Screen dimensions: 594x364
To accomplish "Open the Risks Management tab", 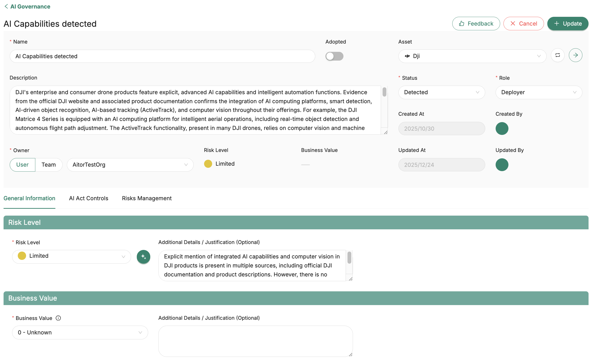I will 146,198.
